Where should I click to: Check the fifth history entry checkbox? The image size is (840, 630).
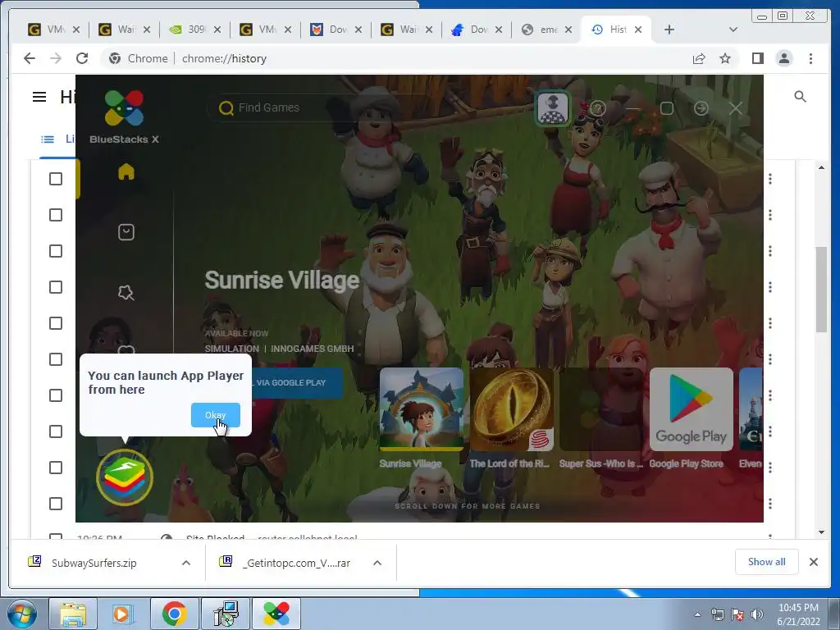(x=56, y=323)
